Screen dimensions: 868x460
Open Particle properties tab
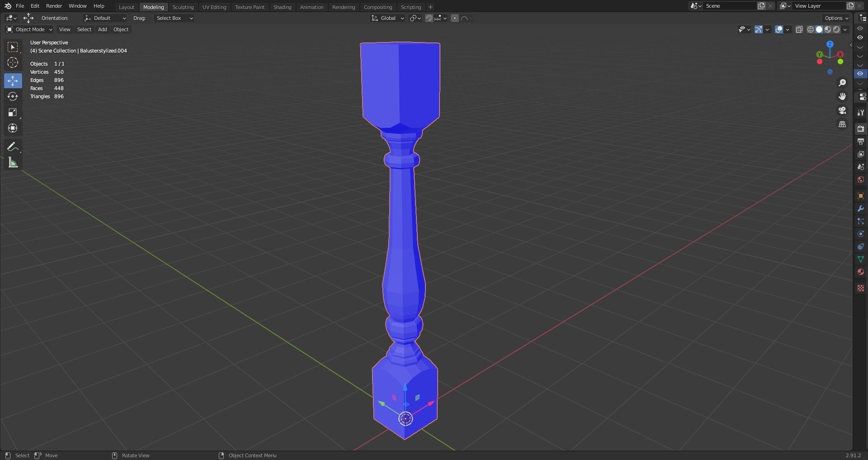[860, 221]
